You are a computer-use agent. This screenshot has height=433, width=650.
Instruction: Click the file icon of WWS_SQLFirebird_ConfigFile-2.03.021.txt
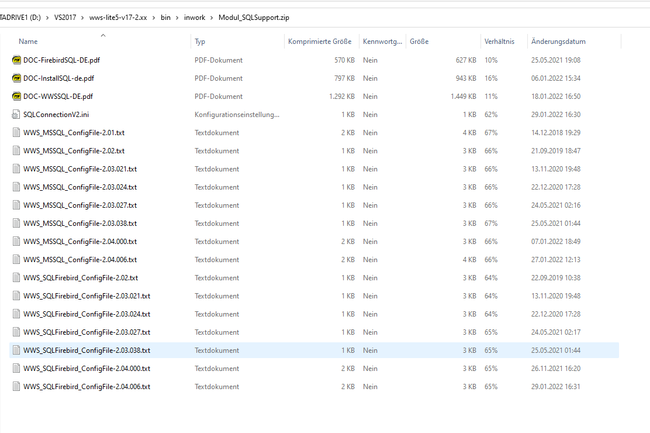(16, 296)
